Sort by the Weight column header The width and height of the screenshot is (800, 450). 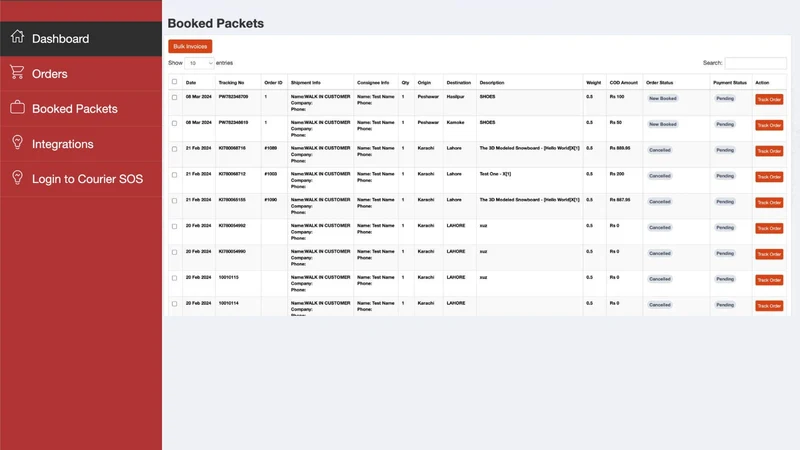point(593,83)
